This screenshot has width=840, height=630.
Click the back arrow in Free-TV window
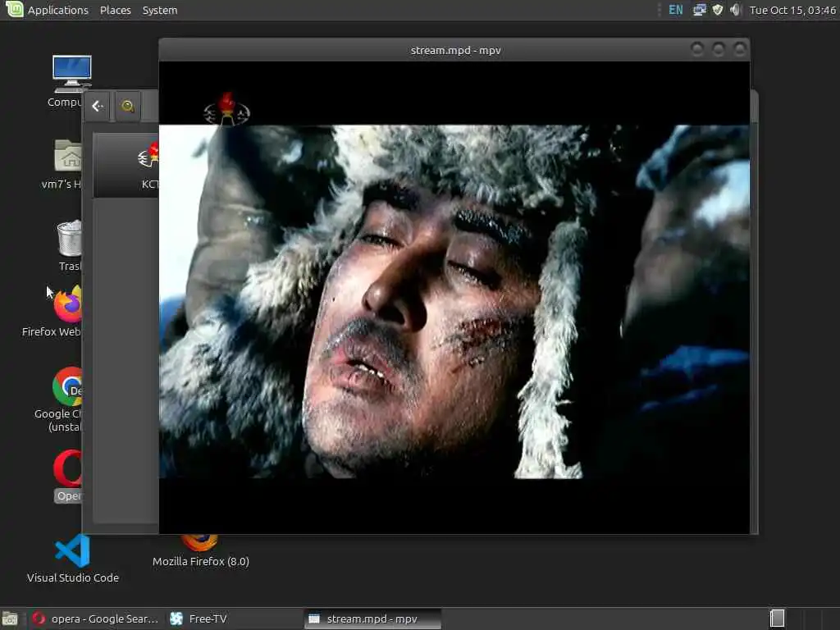97,106
